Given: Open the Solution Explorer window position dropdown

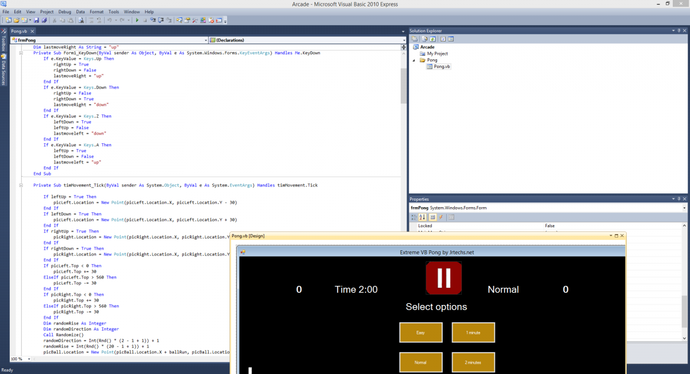Looking at the screenshot, I should pyautogui.click(x=673, y=30).
